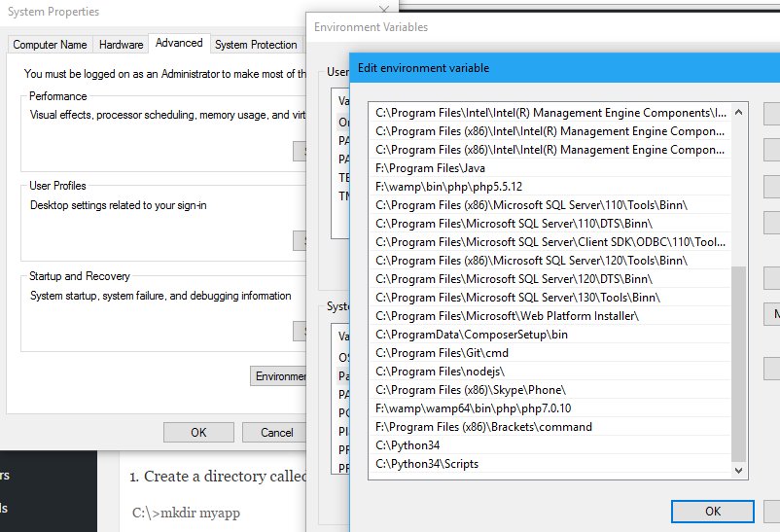
Task: Click OK in Edit environment variable dialog
Action: coord(712,512)
